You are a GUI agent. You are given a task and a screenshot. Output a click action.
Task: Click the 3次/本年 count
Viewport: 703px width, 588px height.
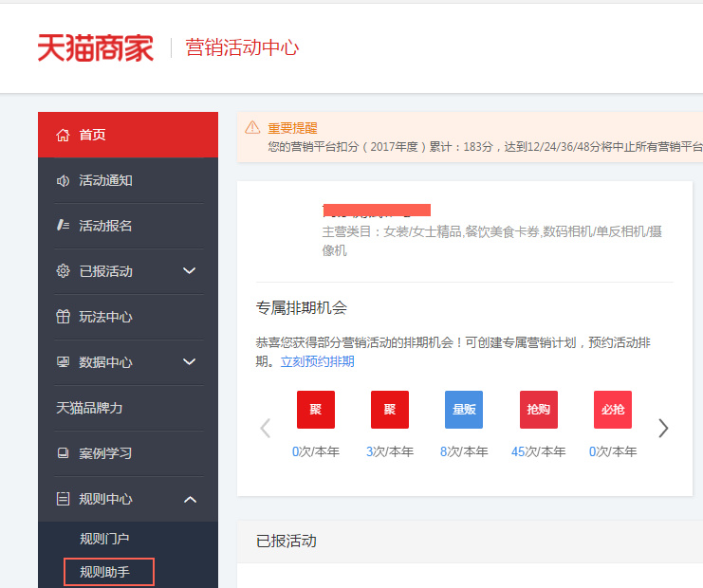[390, 451]
